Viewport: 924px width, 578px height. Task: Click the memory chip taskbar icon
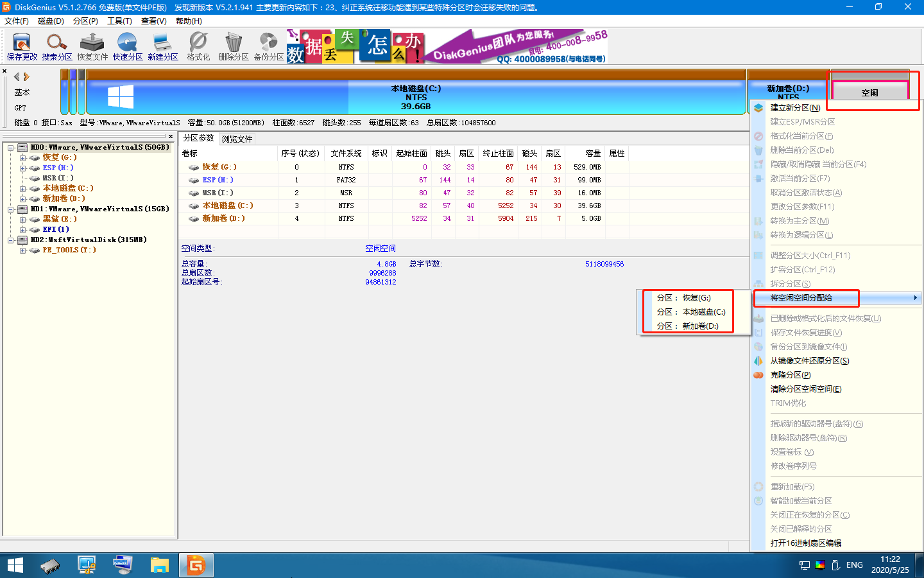50,565
